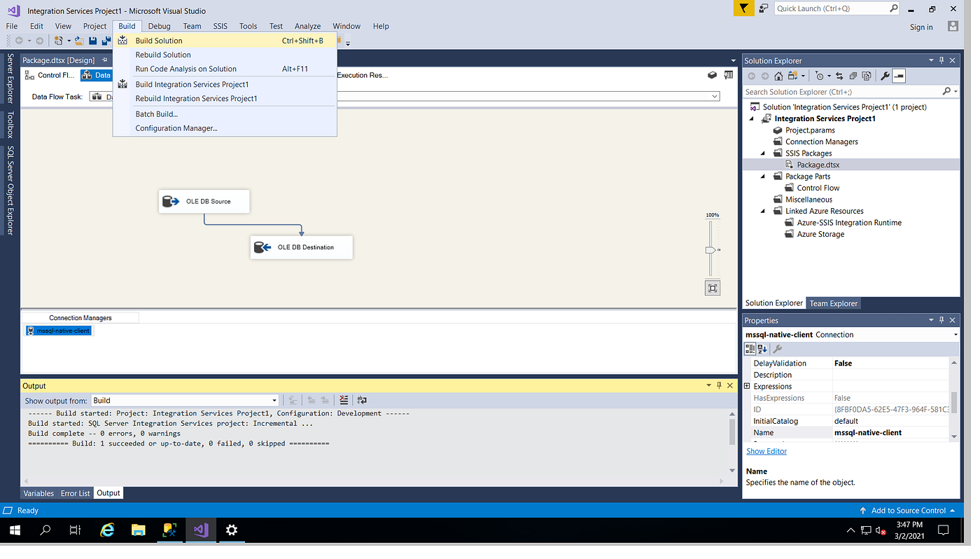Image resolution: width=980 pixels, height=559 pixels.
Task: Click Sign in link
Action: [921, 27]
